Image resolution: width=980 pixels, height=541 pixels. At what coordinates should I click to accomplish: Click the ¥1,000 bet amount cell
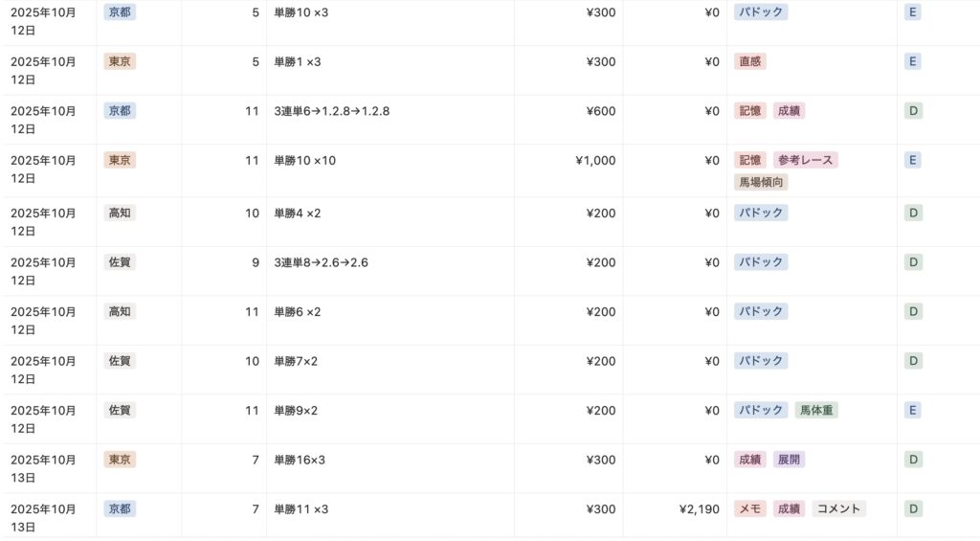(595, 160)
